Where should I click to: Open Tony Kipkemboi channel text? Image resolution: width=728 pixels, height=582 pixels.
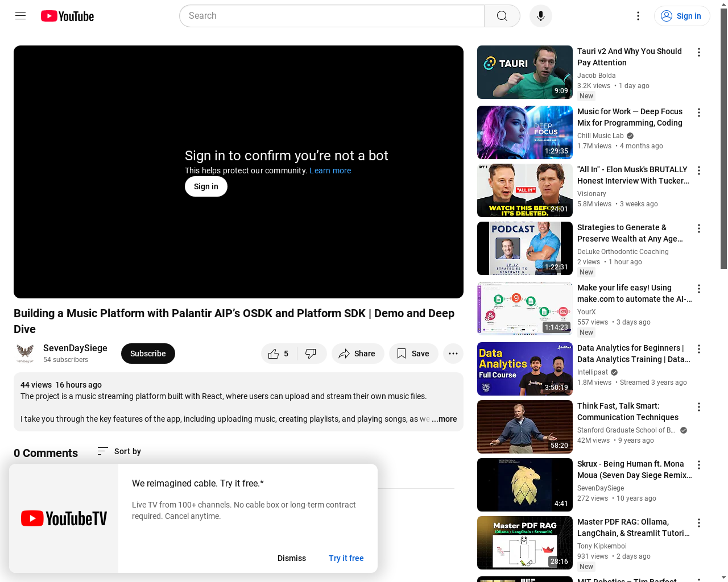tap(602, 546)
